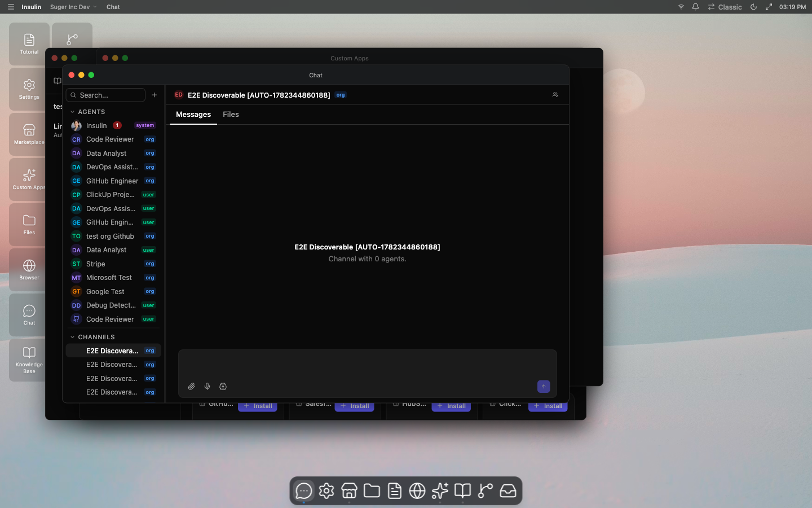Open the document icon in the bottom dock

[x=395, y=491]
